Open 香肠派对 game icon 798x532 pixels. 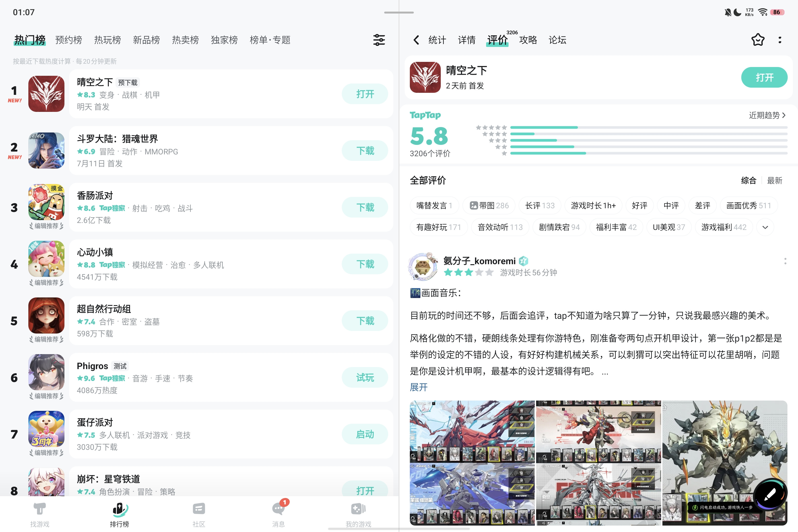pos(46,202)
